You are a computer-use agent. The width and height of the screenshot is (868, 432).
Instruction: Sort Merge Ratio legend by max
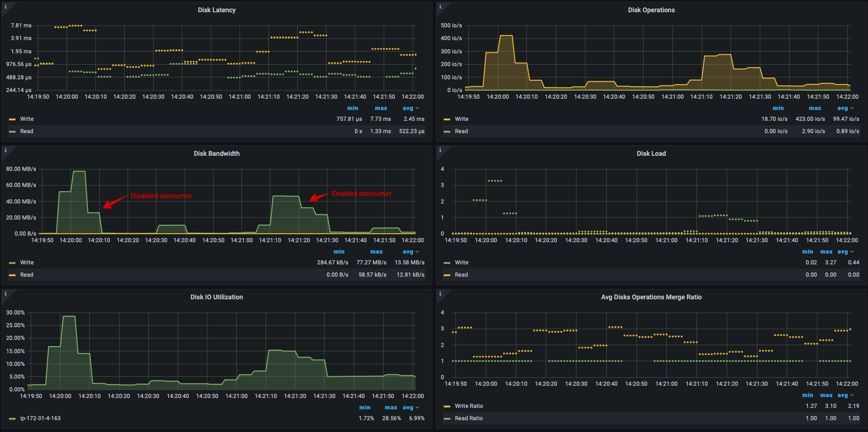point(826,395)
